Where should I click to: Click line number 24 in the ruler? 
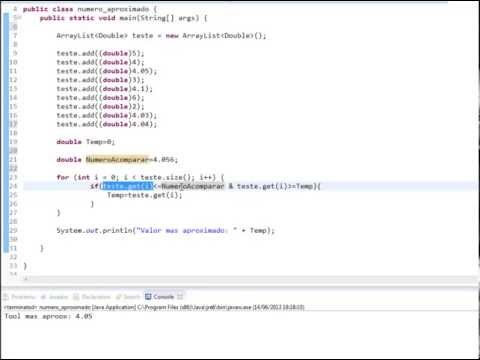(13, 186)
